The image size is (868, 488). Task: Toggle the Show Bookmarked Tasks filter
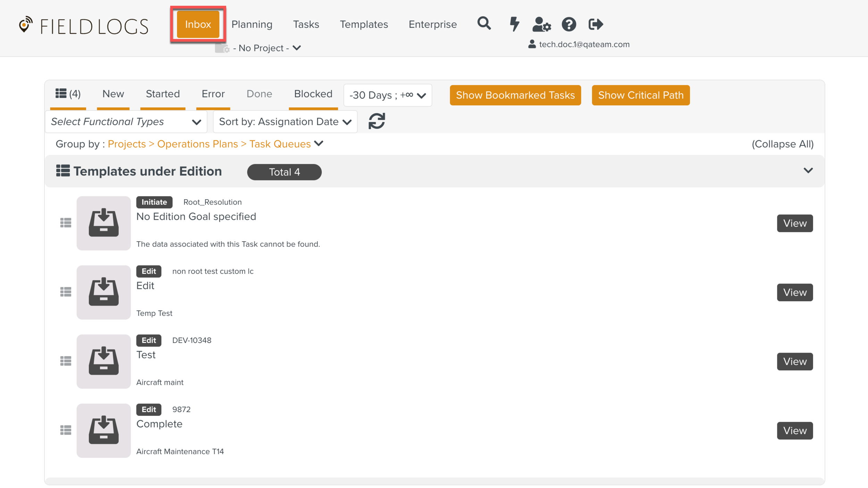point(515,95)
